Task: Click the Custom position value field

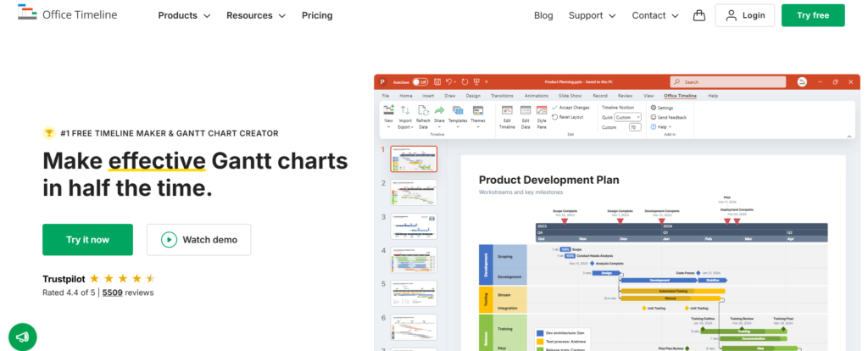Action: (x=635, y=127)
